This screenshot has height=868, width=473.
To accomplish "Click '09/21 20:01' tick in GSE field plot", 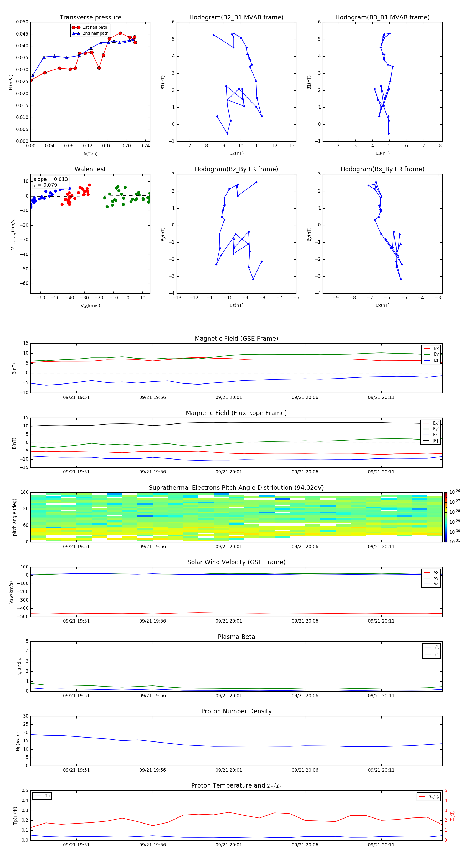I will tap(229, 397).
